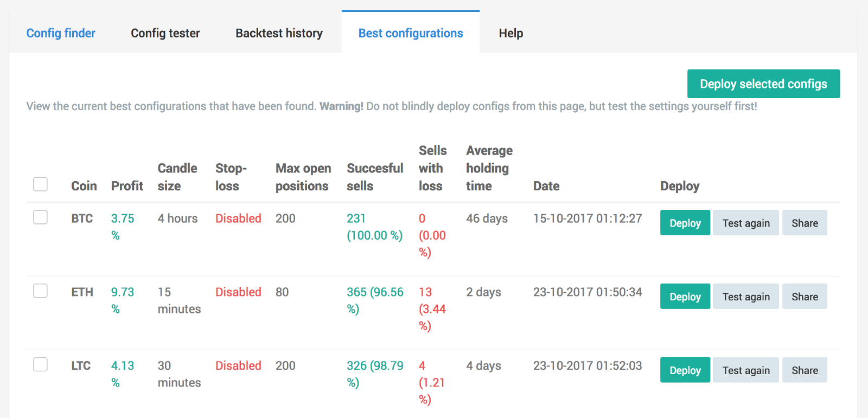Deploy the LTC configuration
The width and height of the screenshot is (868, 418).
click(x=685, y=370)
